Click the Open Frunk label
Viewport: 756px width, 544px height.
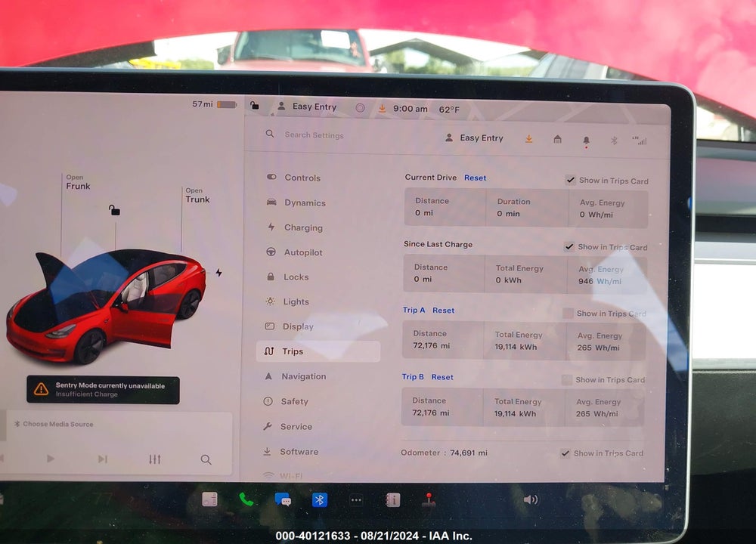pos(78,182)
